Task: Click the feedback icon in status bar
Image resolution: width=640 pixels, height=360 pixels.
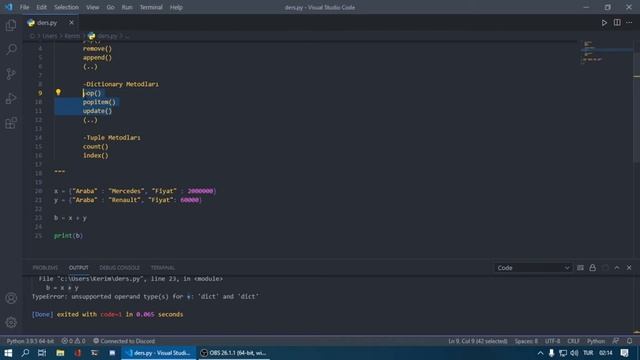Action: [616, 341]
